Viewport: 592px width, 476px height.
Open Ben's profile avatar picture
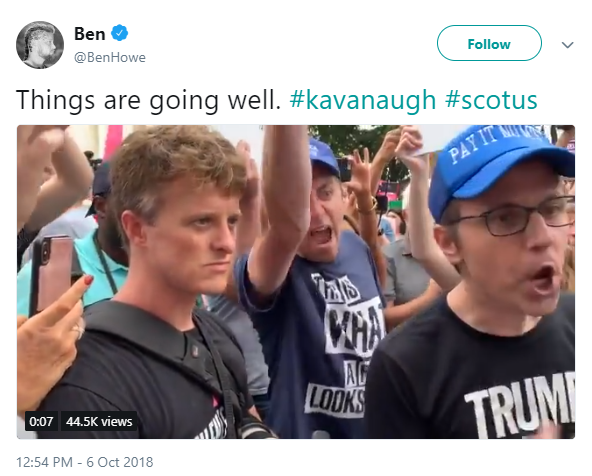pos(40,45)
